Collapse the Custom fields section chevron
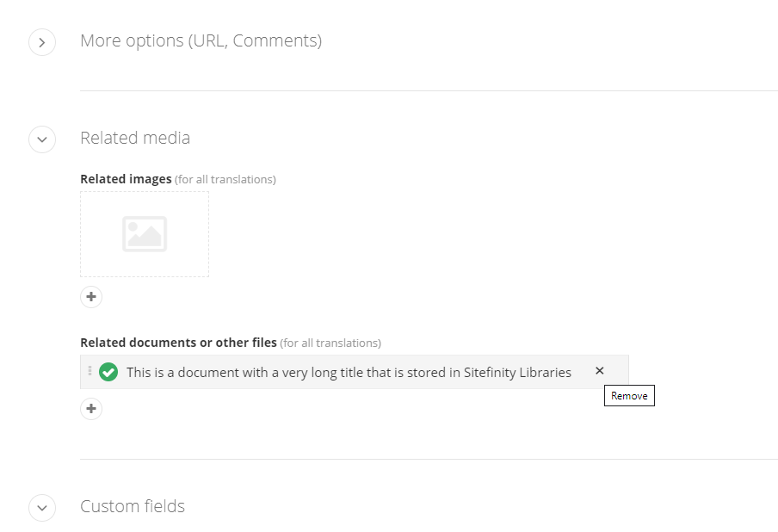 coord(42,508)
